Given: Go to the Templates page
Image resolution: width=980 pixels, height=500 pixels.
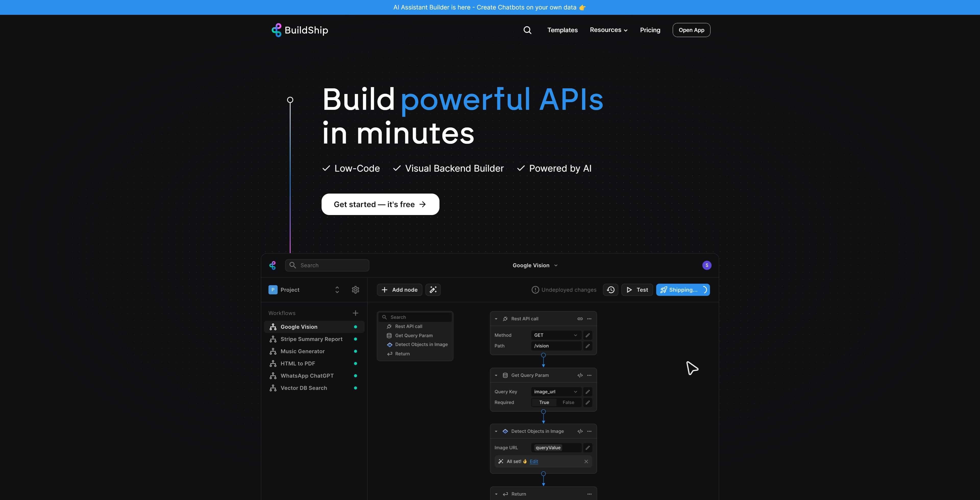Looking at the screenshot, I should 562,30.
